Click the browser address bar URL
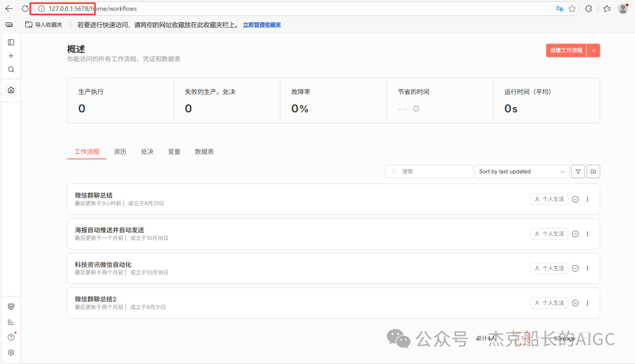Image resolution: width=635 pixels, height=364 pixels. tap(93, 8)
